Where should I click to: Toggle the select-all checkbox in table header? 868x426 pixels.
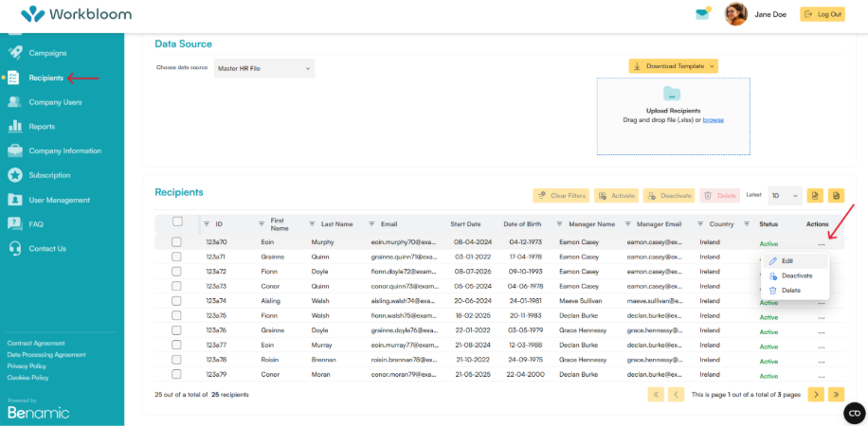pyautogui.click(x=177, y=222)
